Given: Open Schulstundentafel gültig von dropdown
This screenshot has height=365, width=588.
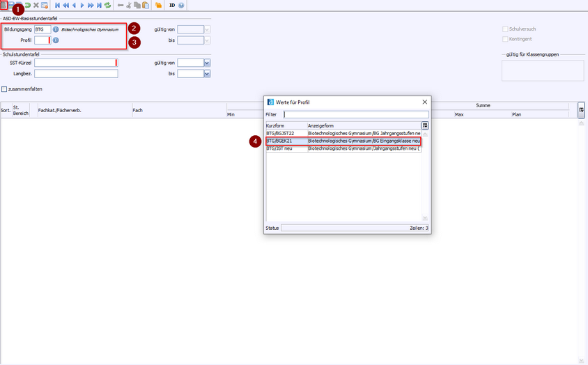Looking at the screenshot, I should [207, 63].
